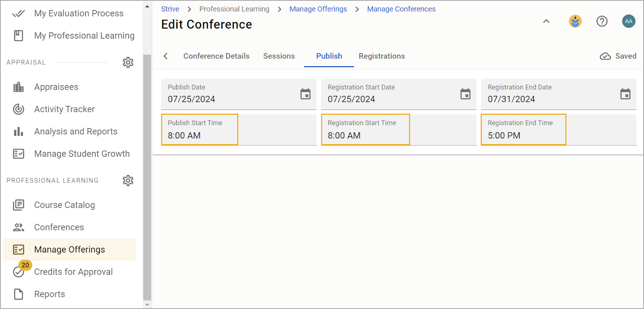Click the Activity Tracker target icon
644x309 pixels.
coord(19,109)
